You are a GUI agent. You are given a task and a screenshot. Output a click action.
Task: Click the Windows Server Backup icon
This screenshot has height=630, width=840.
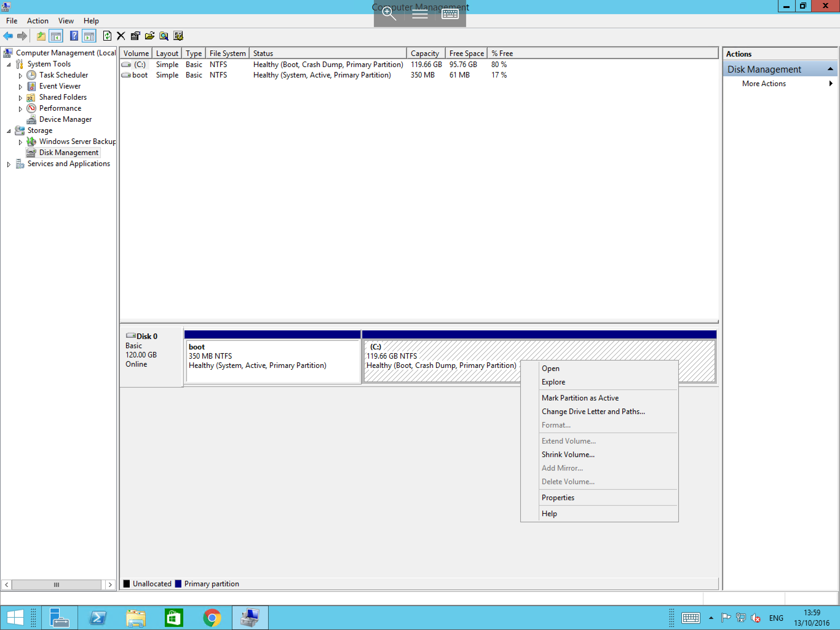tap(32, 142)
